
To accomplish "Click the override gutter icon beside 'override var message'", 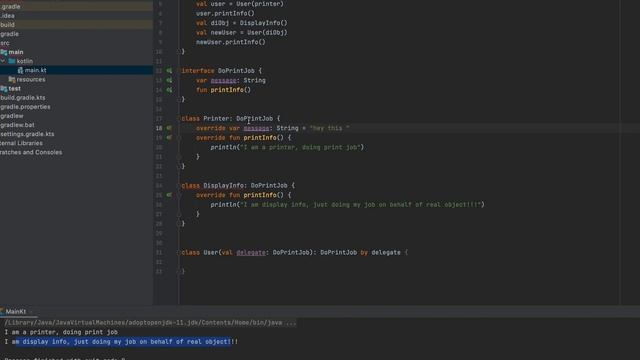I will pos(169,128).
